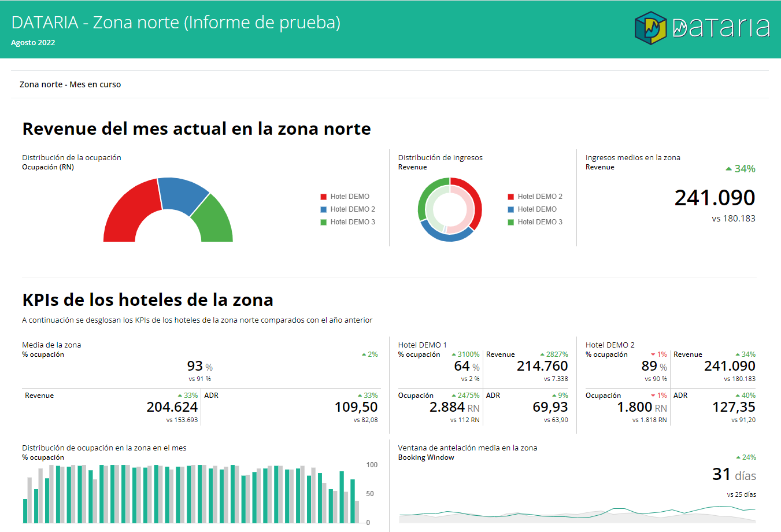The image size is (781, 532).
Task: Click the revenue distribution donut chart
Action: pos(450,209)
